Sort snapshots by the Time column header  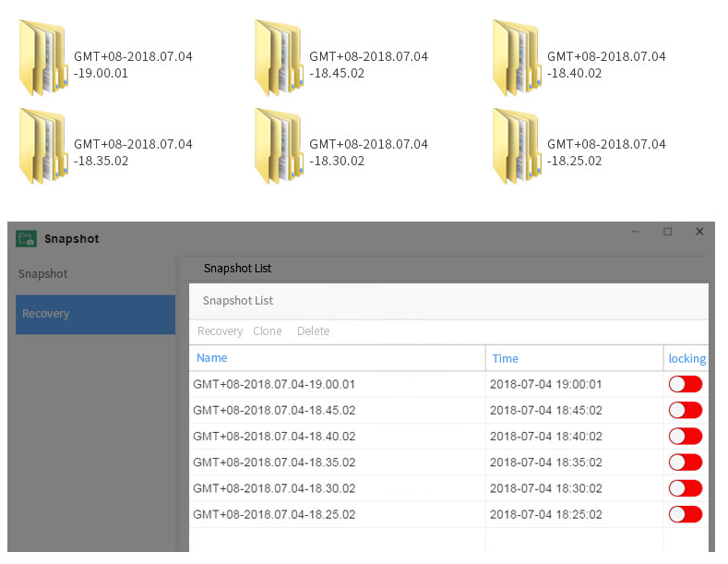[x=506, y=358]
